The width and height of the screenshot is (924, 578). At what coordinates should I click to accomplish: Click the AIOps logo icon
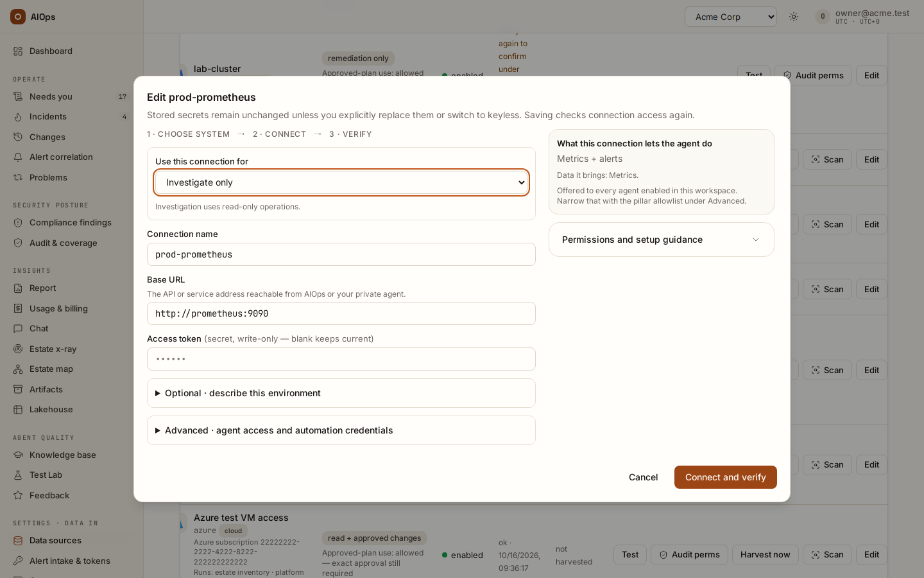click(18, 17)
